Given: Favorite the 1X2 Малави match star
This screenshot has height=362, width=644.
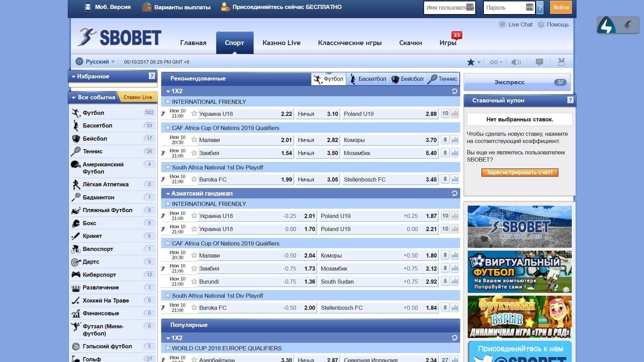Looking at the screenshot, I should point(194,140).
